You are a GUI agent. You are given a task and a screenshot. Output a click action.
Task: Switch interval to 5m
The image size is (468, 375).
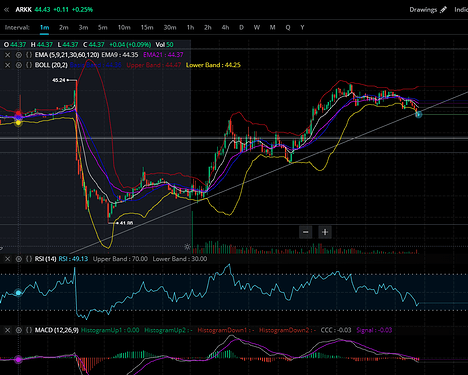(x=103, y=27)
